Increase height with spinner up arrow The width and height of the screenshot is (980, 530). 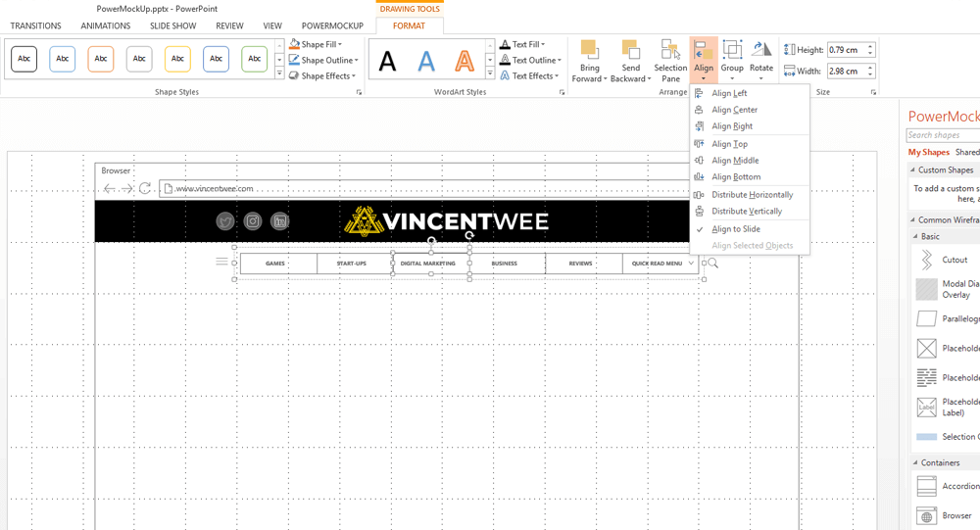[x=870, y=47]
